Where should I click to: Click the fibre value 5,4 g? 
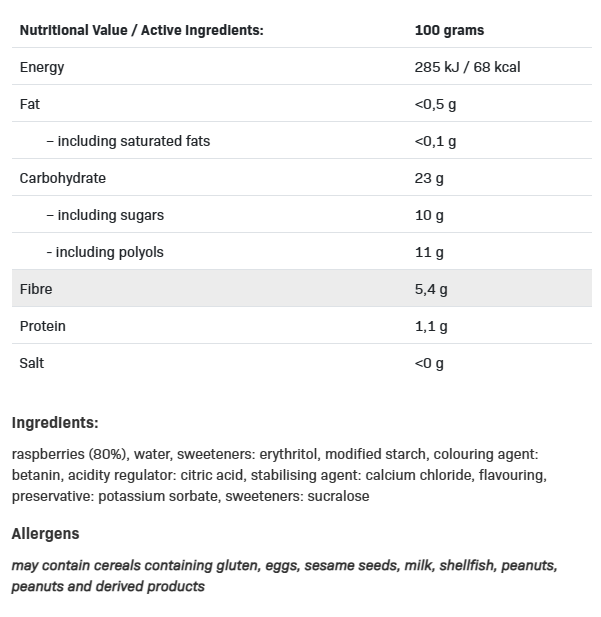click(431, 289)
